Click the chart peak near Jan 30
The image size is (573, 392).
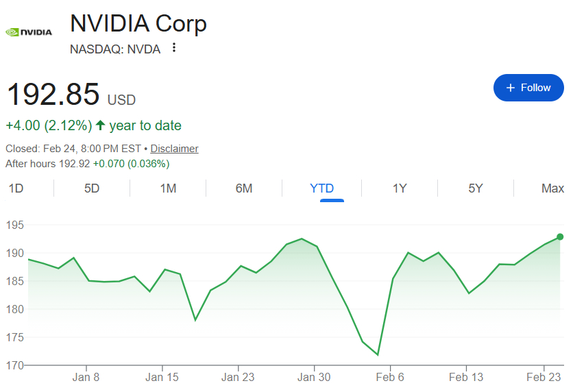click(x=302, y=239)
